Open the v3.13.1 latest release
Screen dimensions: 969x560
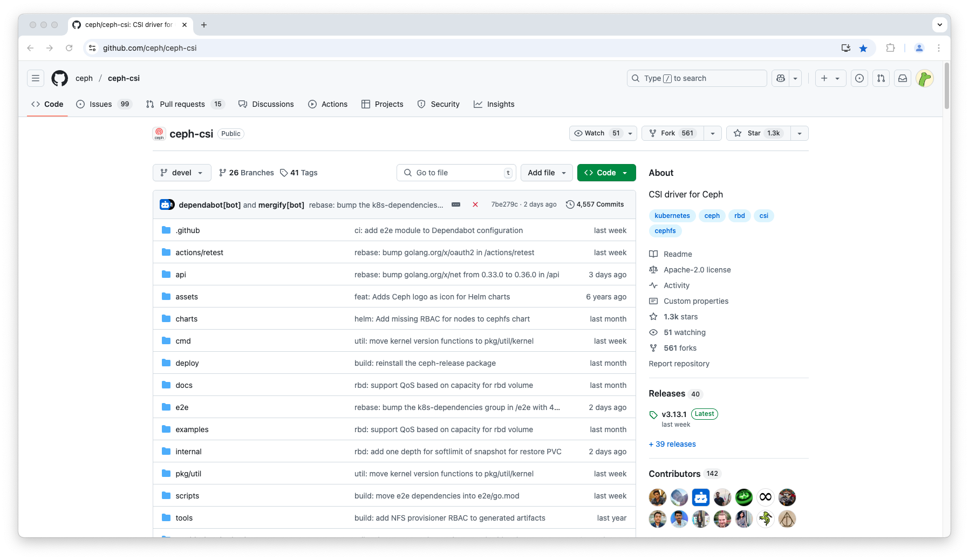[674, 414]
